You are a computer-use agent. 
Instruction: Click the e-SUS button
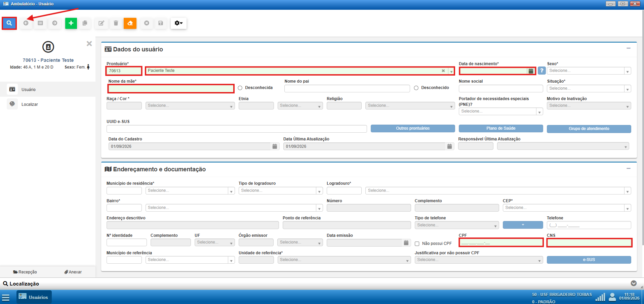point(589,260)
